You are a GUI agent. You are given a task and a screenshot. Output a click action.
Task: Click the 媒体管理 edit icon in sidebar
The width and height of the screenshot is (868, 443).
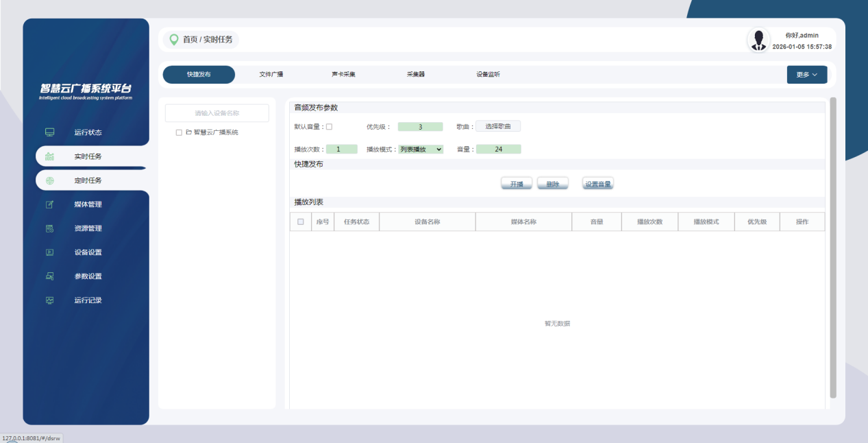coord(49,204)
